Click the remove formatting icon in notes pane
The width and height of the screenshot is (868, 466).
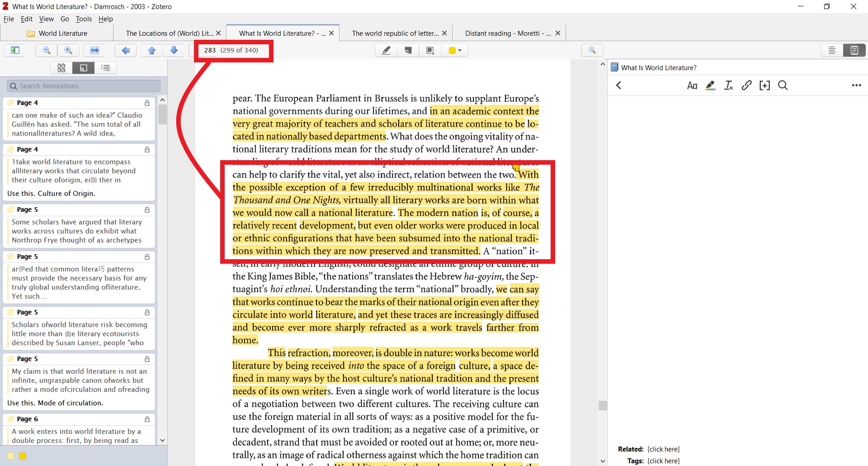coord(728,86)
